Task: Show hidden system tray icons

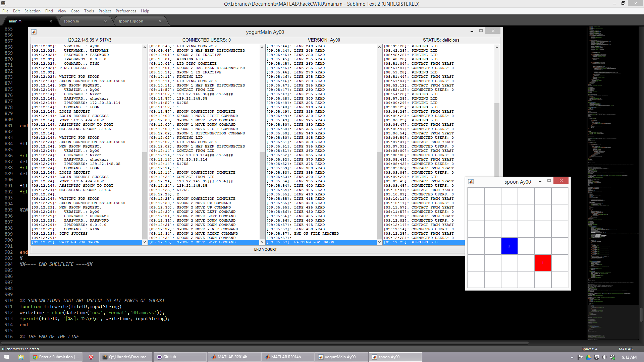Action: point(572,357)
